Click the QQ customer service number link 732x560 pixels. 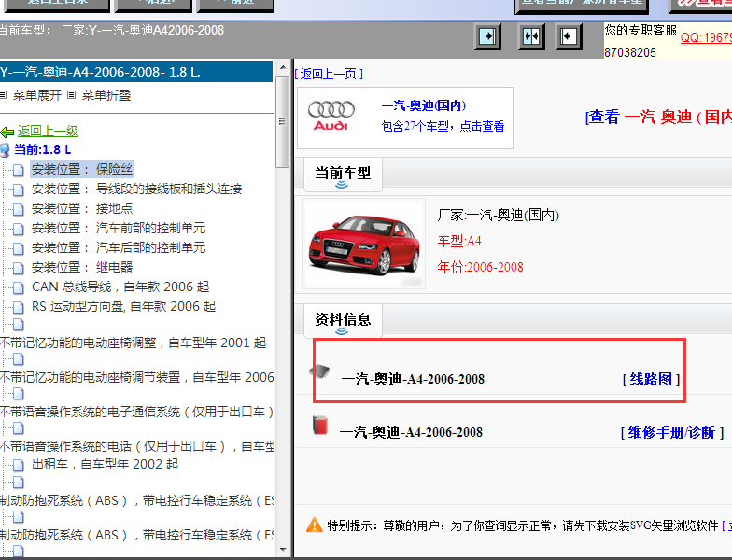click(706, 37)
